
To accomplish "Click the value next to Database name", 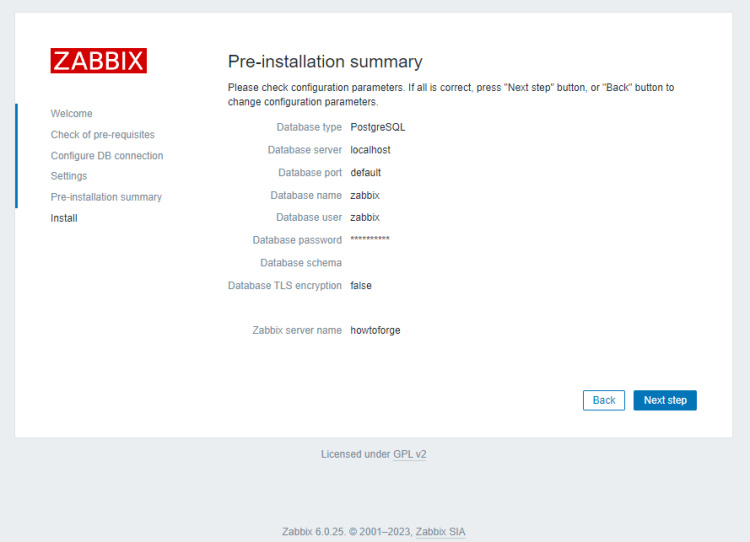I will coord(364,195).
